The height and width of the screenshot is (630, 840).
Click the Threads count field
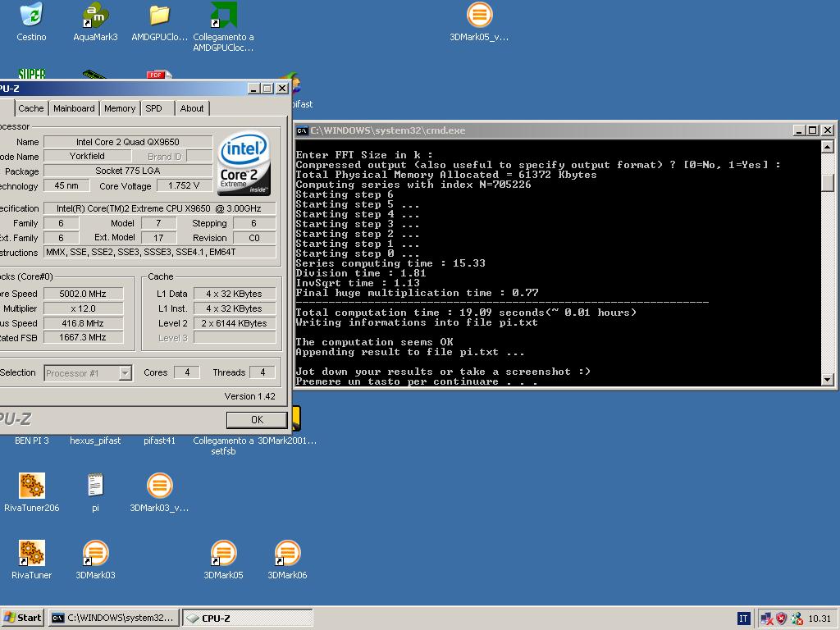tap(262, 372)
